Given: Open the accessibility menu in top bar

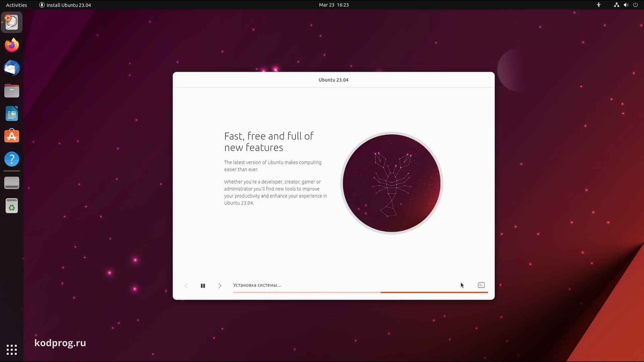Looking at the screenshot, I should pyautogui.click(x=599, y=5).
